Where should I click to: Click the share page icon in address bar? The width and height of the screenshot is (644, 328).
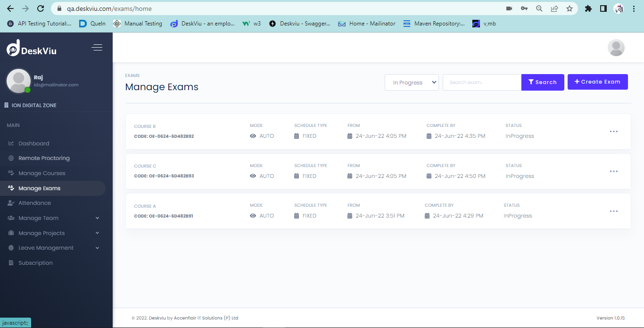click(554, 8)
